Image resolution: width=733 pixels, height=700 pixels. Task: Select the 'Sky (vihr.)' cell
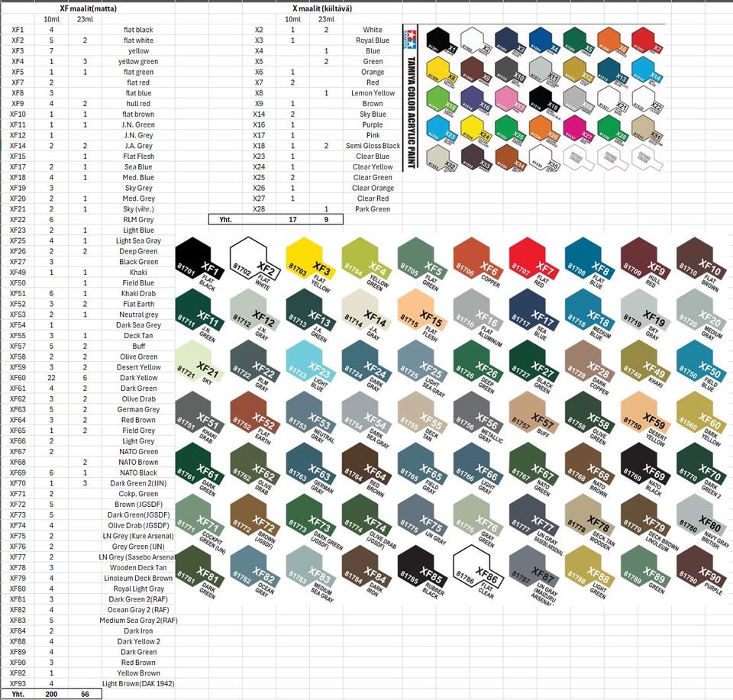(x=138, y=209)
